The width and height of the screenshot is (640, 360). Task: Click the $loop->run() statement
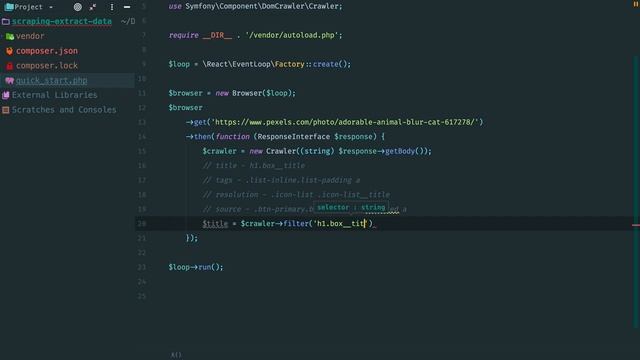coord(196,267)
